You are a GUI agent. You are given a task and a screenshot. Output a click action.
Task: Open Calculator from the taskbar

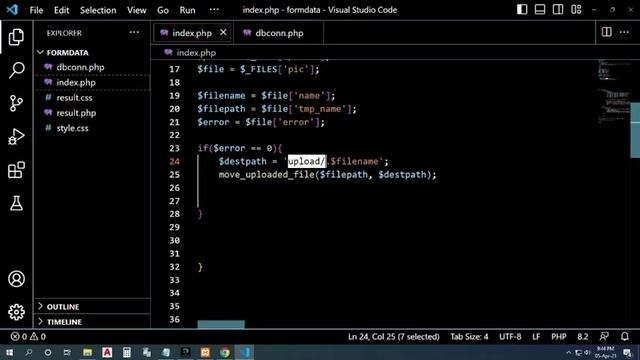pos(127,352)
